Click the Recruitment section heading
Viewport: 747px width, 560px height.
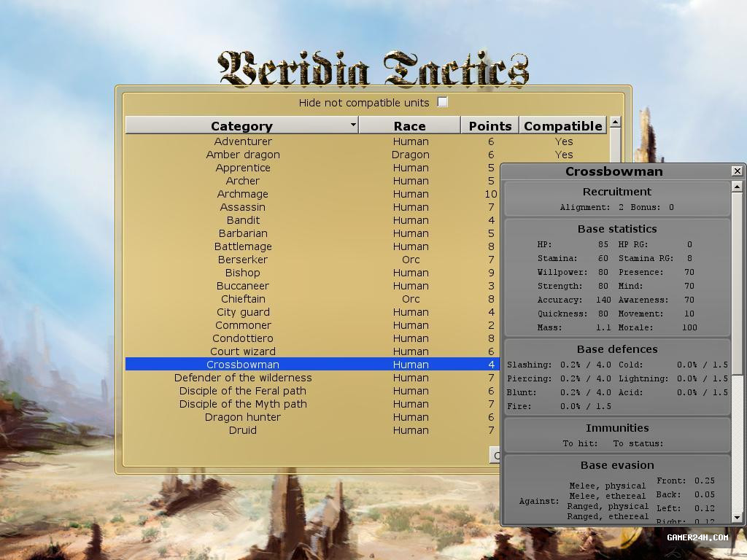pyautogui.click(x=617, y=192)
